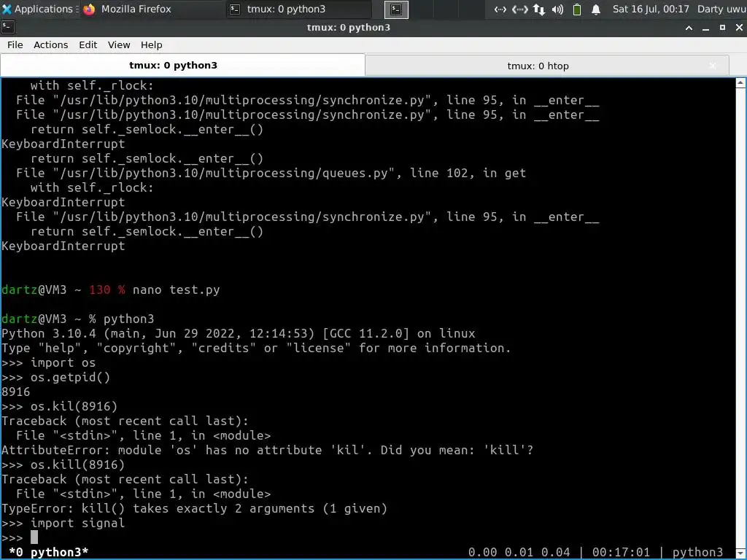The width and height of the screenshot is (747, 560).
Task: Minimize the tmux terminal window
Action: [x=705, y=28]
